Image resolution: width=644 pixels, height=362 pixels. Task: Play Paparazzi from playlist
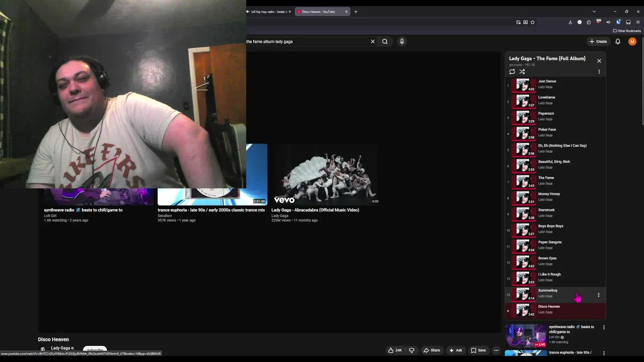click(x=555, y=117)
